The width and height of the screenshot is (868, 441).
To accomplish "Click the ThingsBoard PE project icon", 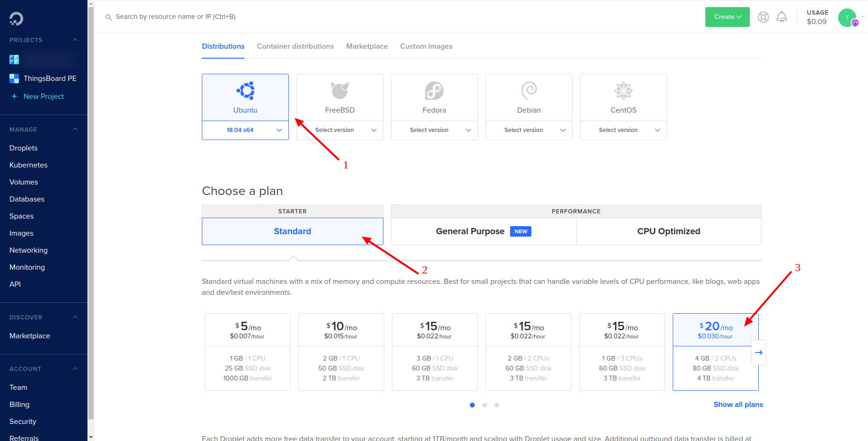I will click(x=14, y=79).
